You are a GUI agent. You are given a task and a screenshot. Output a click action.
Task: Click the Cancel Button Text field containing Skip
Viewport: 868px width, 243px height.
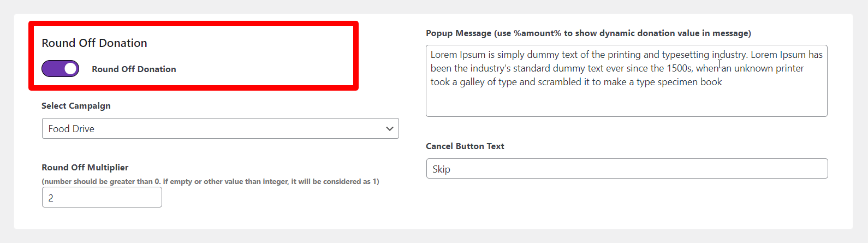(627, 169)
